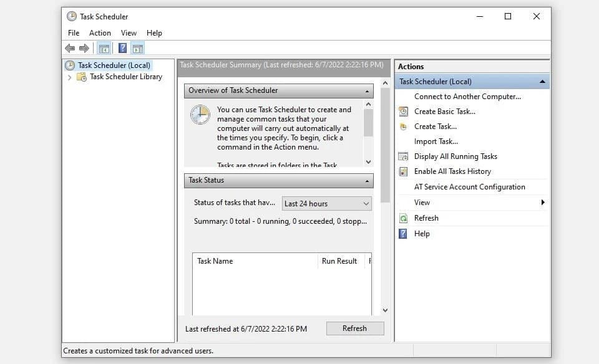Screen dimensions: 599x364
Task: Click the Enable All Tasks History icon
Action: tap(402, 171)
